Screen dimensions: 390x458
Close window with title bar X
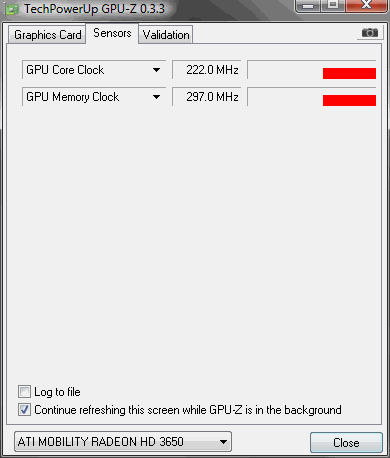coord(367,5)
